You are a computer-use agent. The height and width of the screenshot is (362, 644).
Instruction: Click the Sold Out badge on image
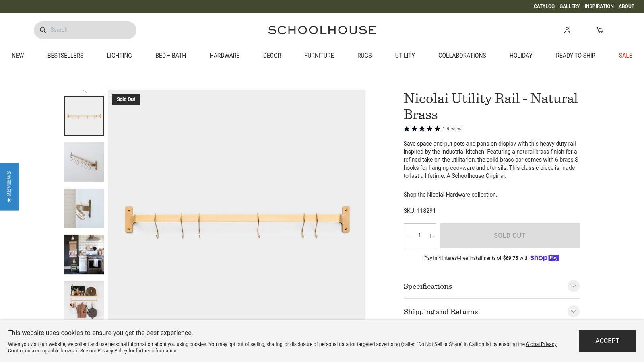tap(126, 99)
